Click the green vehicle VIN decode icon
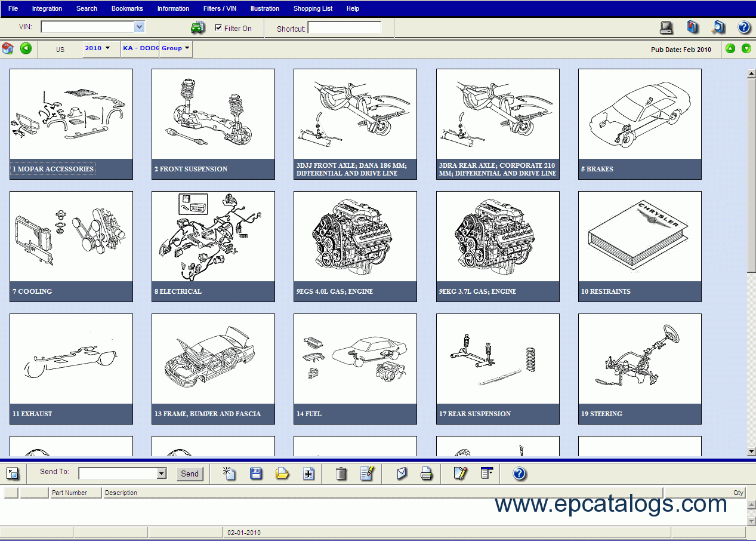 (x=198, y=27)
